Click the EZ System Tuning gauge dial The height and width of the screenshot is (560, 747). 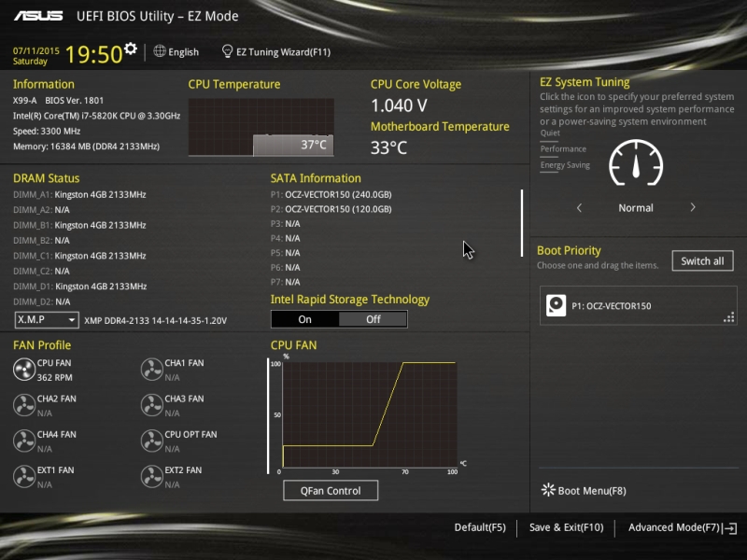tap(636, 162)
